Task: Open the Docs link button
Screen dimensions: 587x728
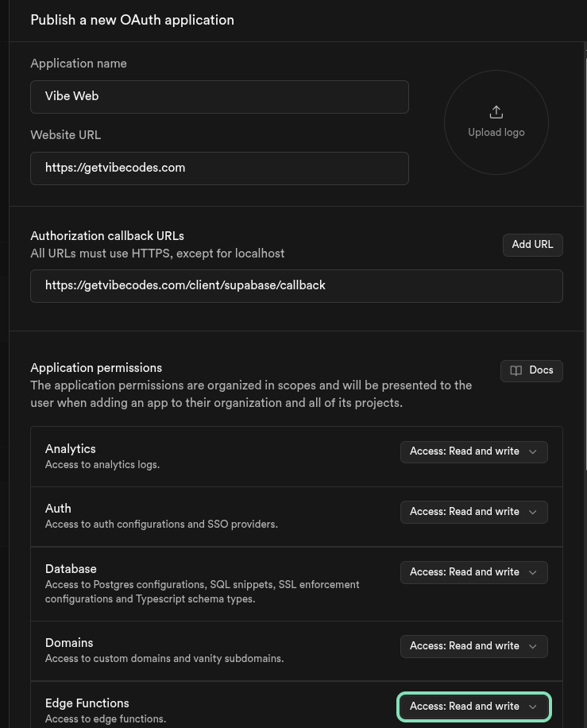Action: [531, 370]
